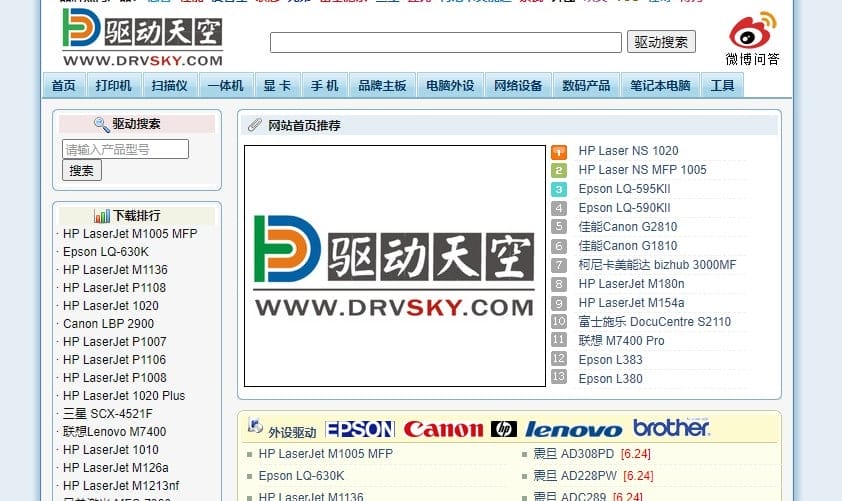Open 柯尼卡美能达 bizhub 3000MF link
The height and width of the screenshot is (501, 842).
(x=657, y=265)
